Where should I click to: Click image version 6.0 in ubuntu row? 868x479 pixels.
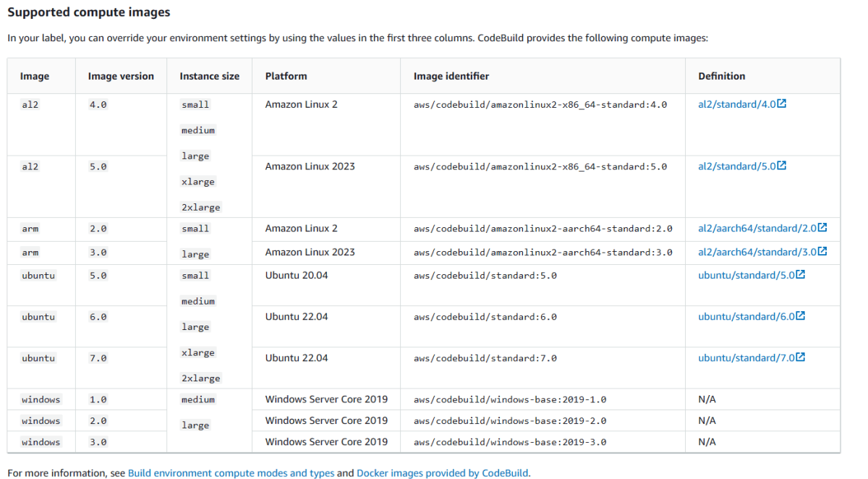pos(98,317)
